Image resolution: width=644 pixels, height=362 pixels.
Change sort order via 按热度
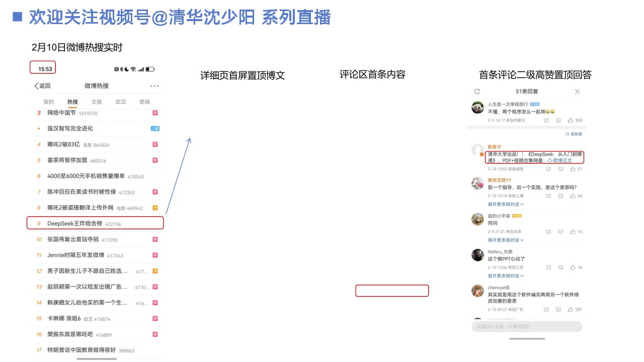click(574, 134)
